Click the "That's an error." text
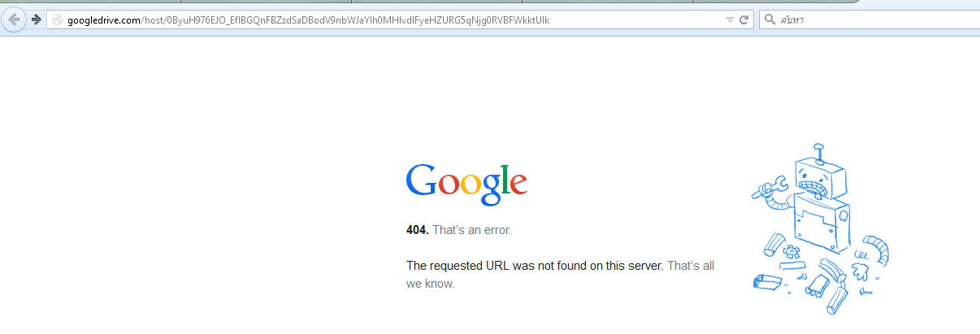 pyautogui.click(x=472, y=230)
